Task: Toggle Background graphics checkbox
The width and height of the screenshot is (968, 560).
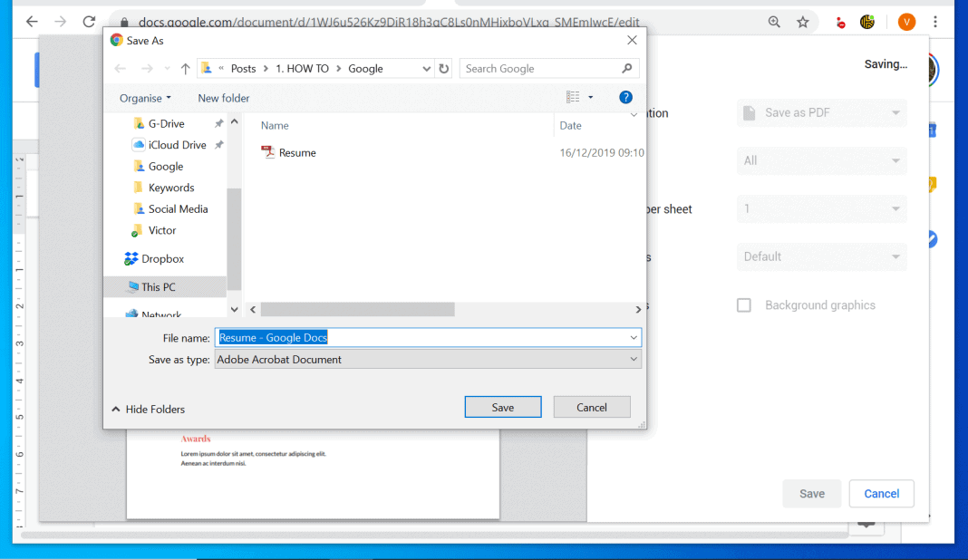Action: (x=744, y=305)
